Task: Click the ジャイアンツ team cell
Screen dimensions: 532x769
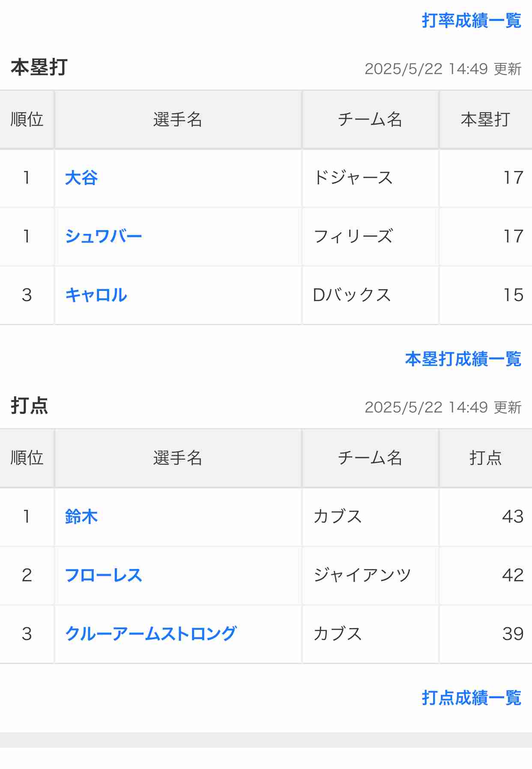Action: tap(370, 575)
